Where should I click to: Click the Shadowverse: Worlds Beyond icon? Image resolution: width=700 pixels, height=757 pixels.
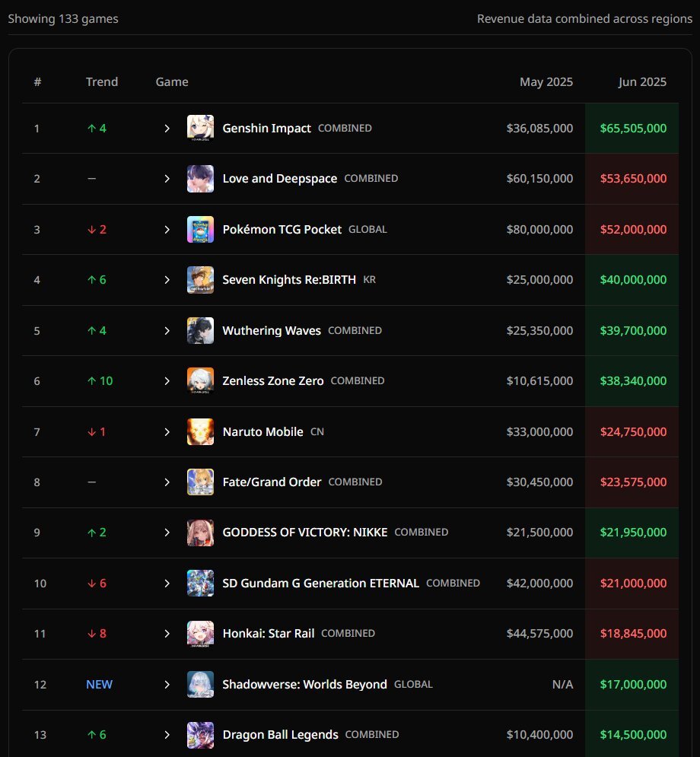click(x=200, y=684)
